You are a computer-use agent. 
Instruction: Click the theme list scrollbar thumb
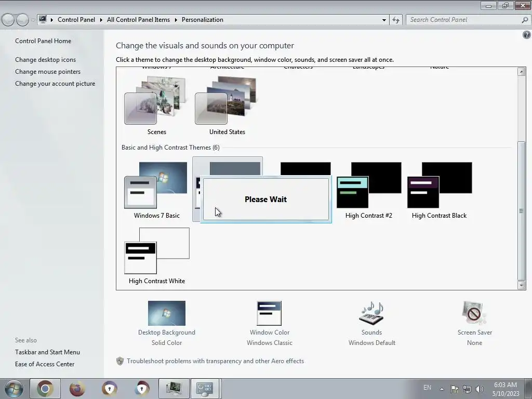(522, 210)
